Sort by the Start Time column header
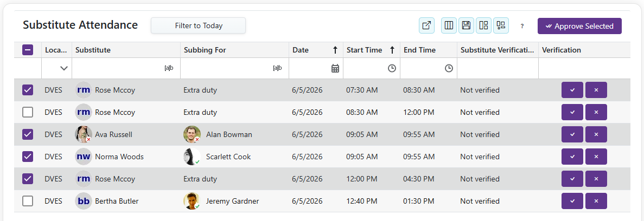 click(371, 50)
